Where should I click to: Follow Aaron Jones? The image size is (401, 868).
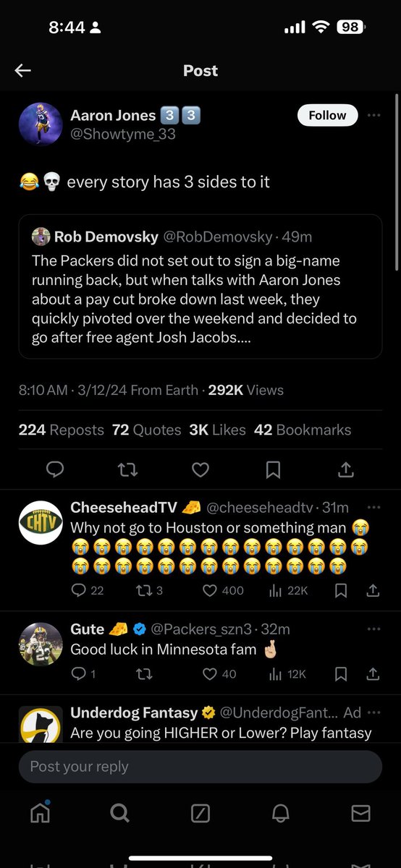point(327,115)
